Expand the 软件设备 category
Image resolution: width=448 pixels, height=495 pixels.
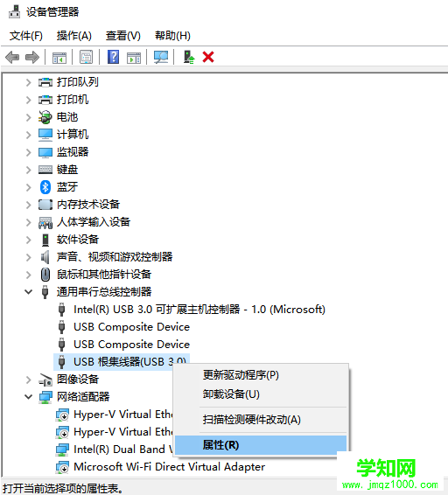[x=28, y=240]
